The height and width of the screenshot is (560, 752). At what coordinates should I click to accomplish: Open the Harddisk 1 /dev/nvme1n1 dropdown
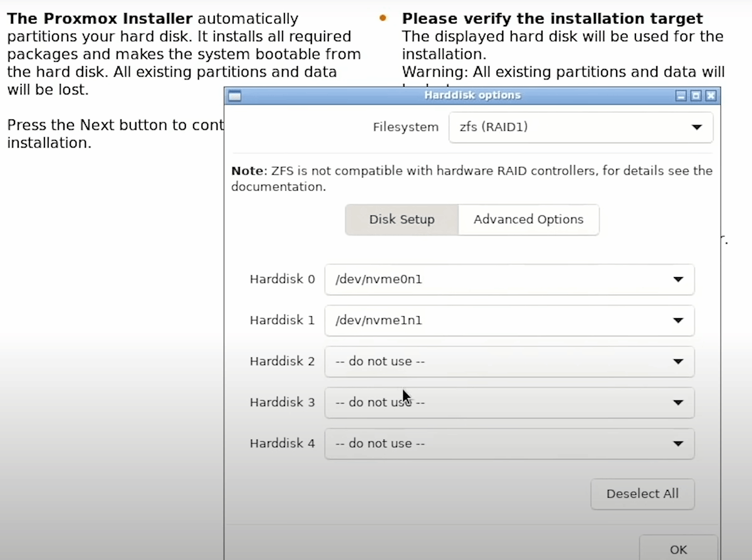tap(509, 320)
